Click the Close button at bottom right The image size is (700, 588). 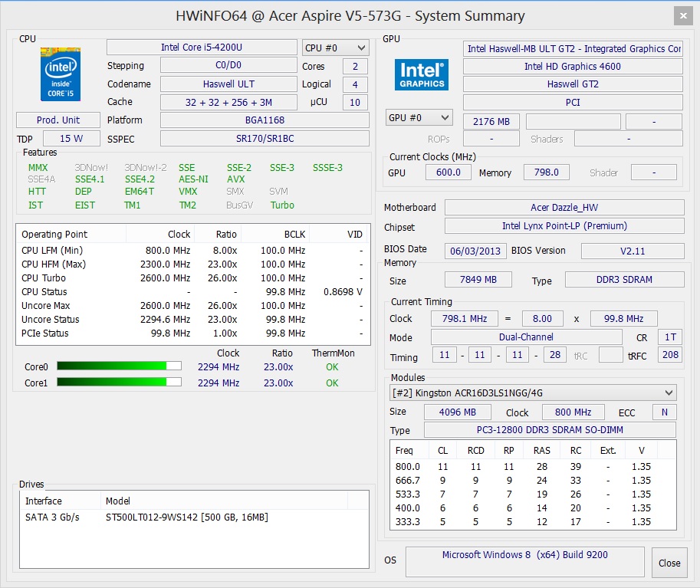click(x=669, y=563)
